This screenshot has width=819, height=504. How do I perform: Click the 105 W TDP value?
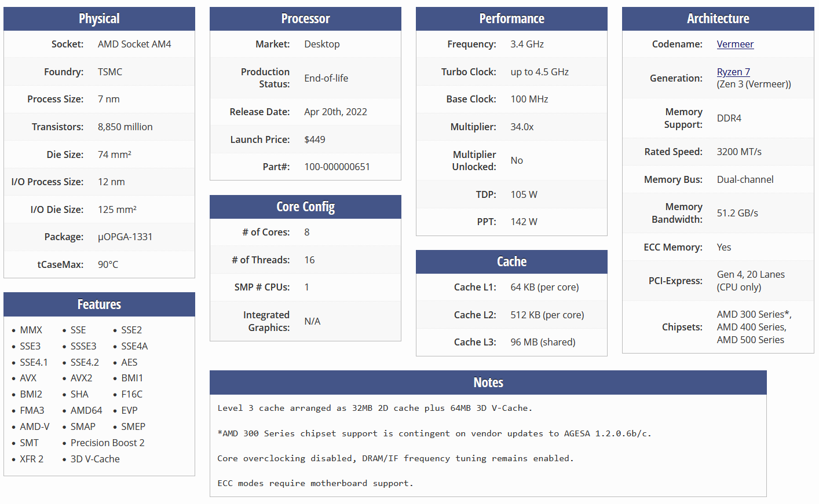click(524, 194)
